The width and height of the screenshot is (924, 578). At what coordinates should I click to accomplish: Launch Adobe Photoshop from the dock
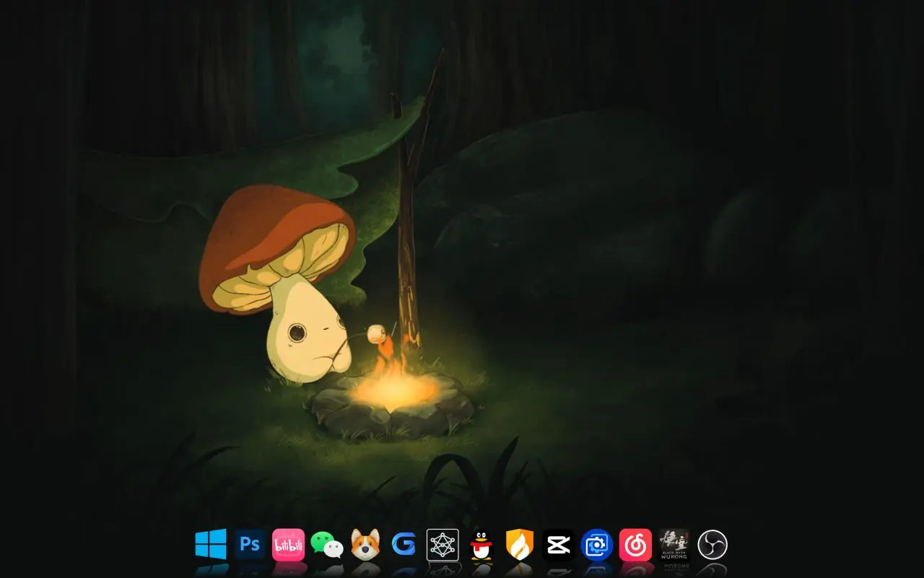pos(250,544)
